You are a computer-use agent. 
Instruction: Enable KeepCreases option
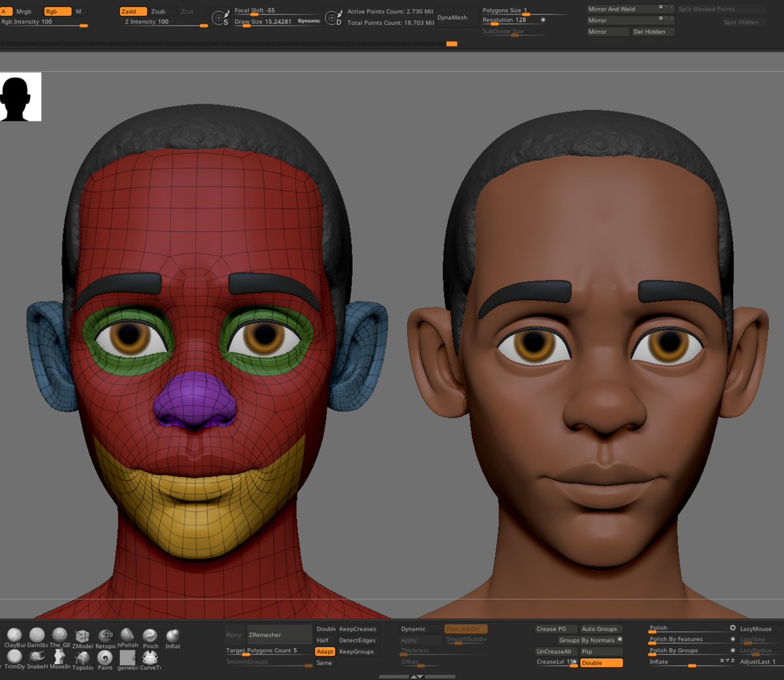357,629
